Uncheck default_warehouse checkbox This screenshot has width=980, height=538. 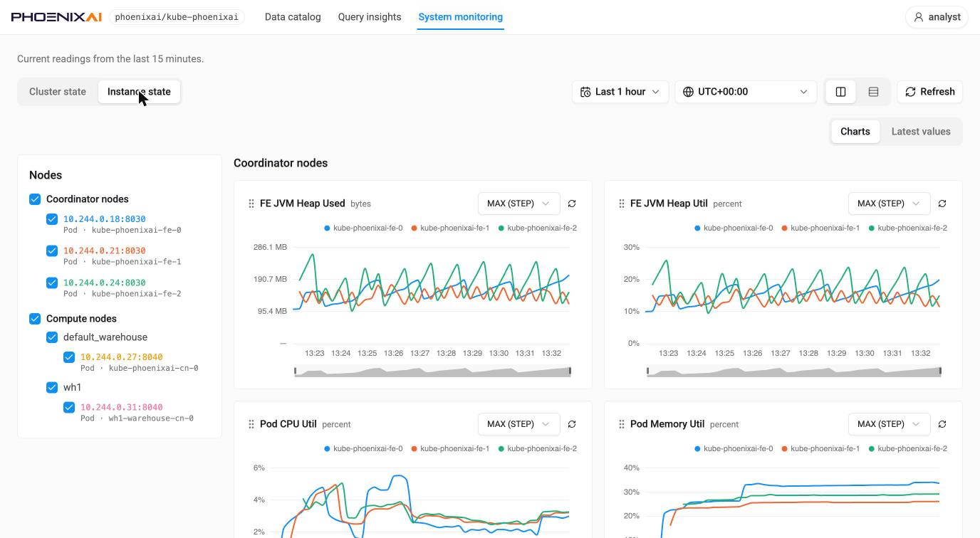[52, 337]
